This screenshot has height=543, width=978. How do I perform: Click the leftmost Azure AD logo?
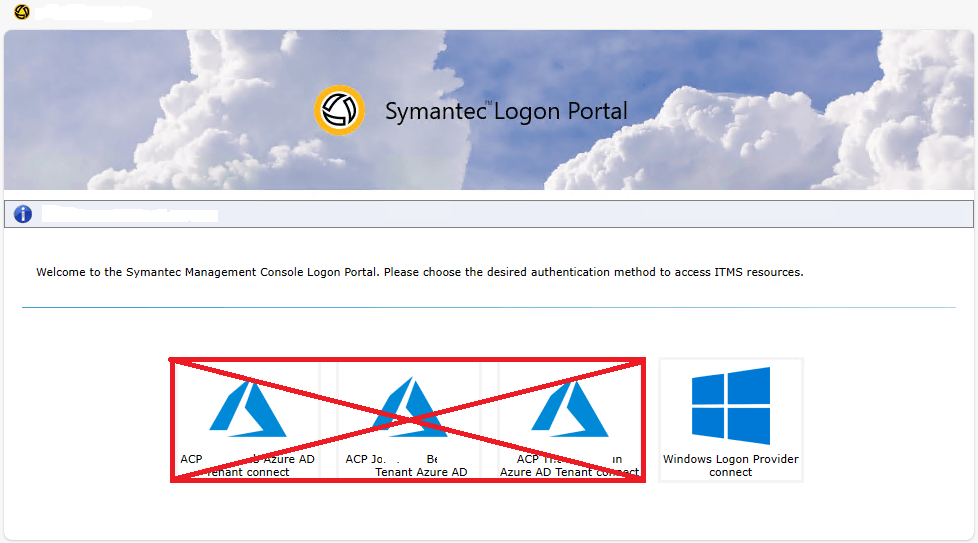tap(247, 407)
